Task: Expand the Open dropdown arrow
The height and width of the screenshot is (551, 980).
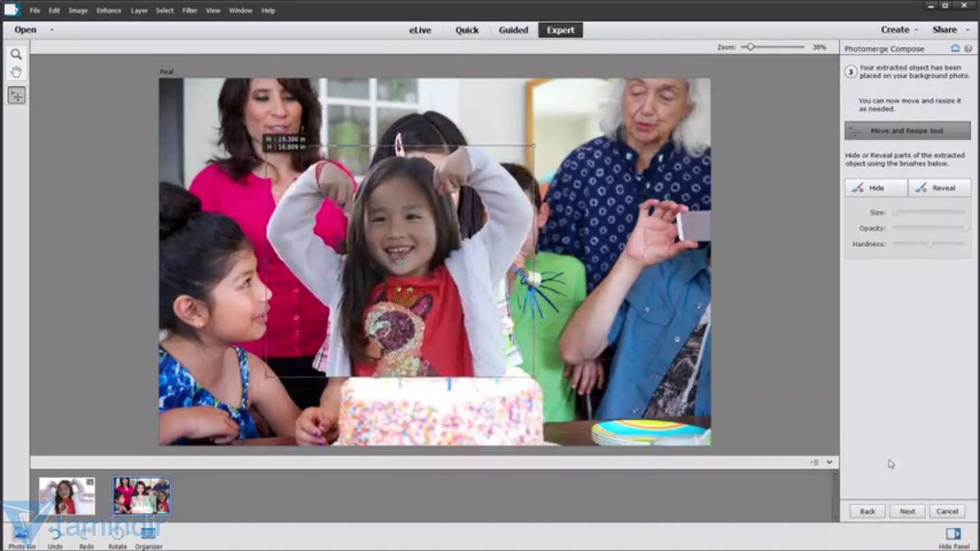Action: click(52, 30)
